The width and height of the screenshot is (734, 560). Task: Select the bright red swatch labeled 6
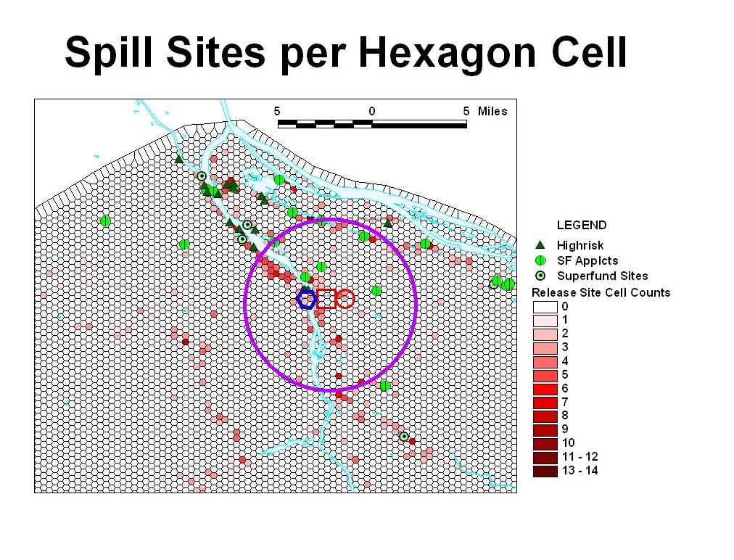[x=545, y=388]
